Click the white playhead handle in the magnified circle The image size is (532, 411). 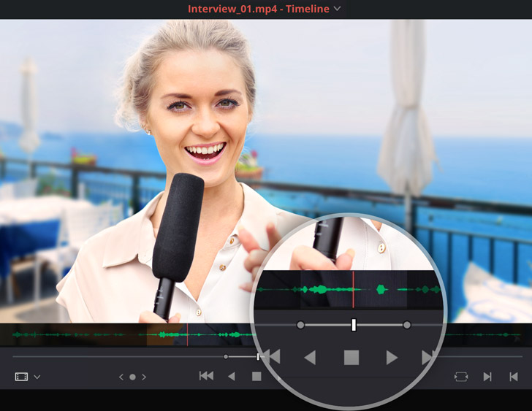(354, 325)
